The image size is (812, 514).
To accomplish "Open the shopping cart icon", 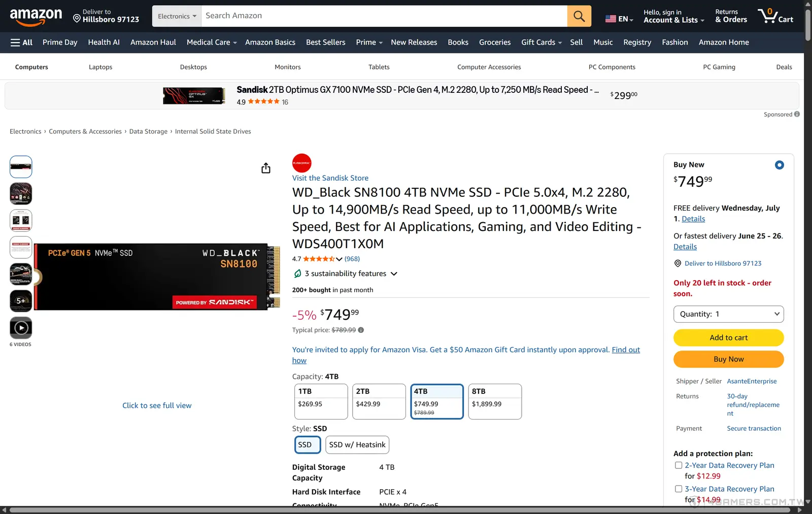I will (x=775, y=16).
